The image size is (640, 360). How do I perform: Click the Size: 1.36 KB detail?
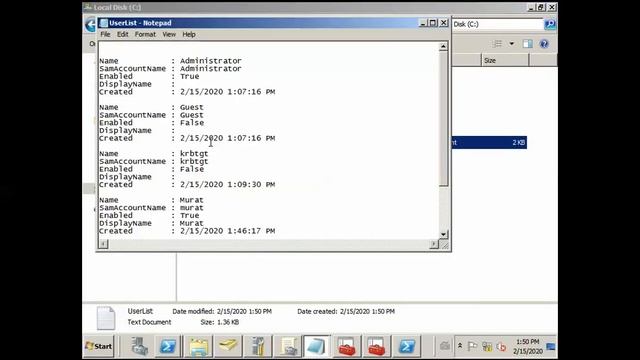pos(220,322)
